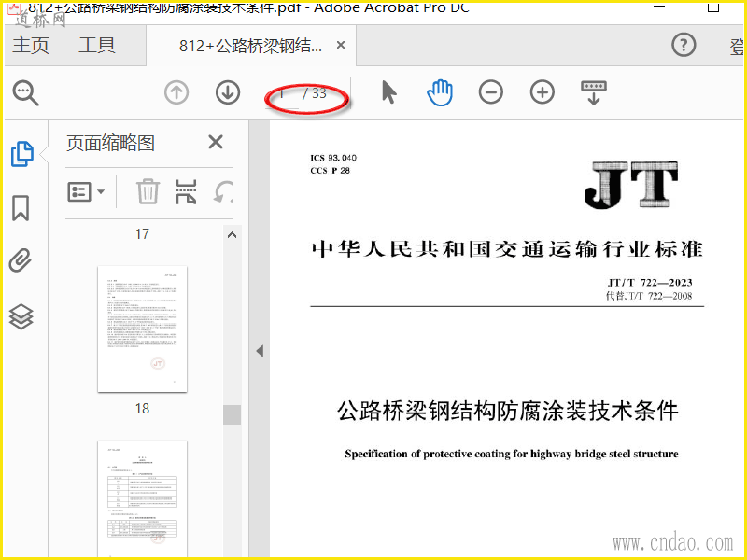
Task: Click the standard number 'JT/T 722—2023'
Action: click(650, 283)
